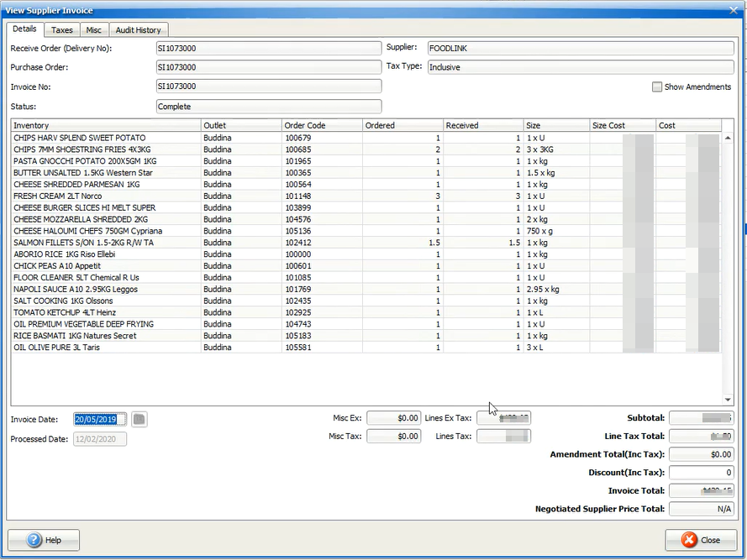Click the Subtotal value field
Screen dimensions: 747x560
[x=702, y=418]
